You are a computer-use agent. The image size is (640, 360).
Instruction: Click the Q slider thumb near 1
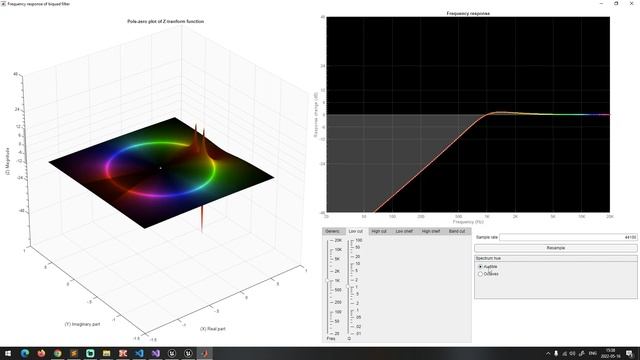[348, 287]
